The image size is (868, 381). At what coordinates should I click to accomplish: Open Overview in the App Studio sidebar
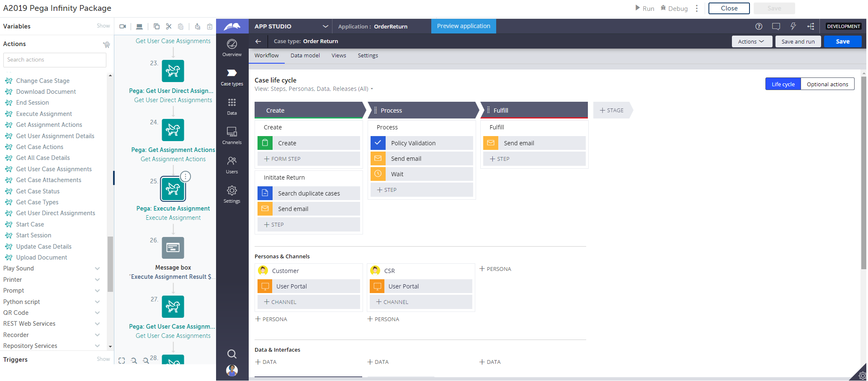coord(232,48)
